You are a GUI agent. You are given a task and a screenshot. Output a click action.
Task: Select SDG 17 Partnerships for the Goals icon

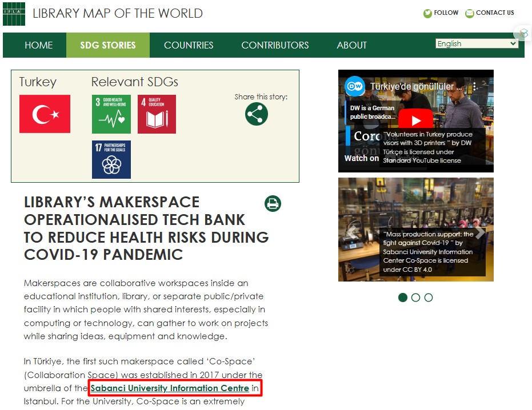(111, 160)
